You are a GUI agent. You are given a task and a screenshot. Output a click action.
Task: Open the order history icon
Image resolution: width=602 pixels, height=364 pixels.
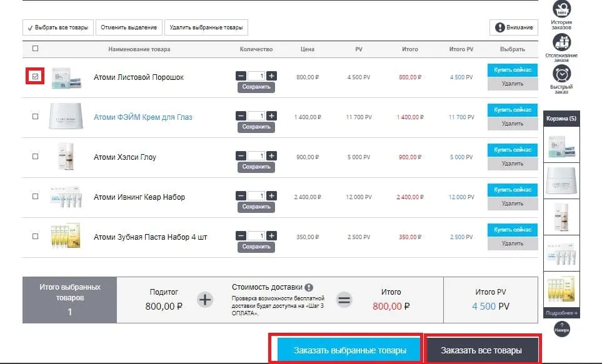561,9
